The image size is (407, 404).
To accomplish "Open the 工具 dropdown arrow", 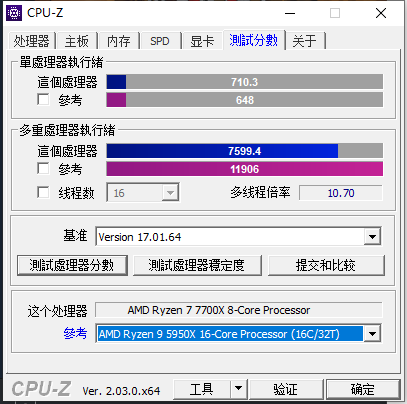I will [238, 388].
